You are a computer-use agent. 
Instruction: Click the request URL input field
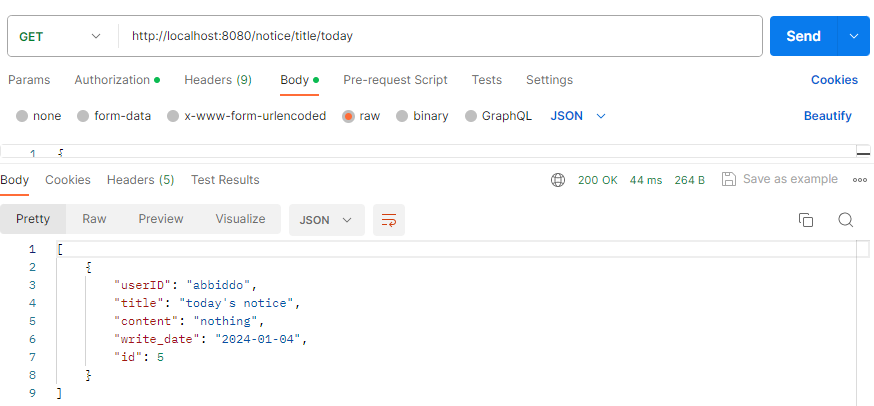440,36
